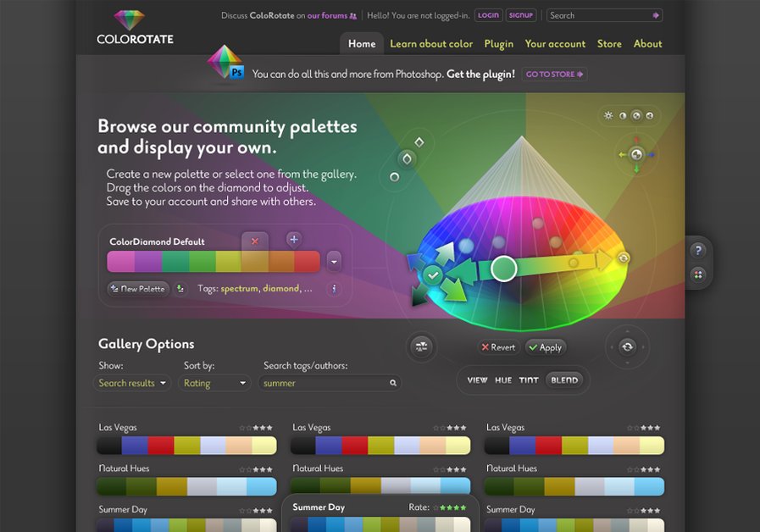Click the large white-ringed green color handle
Screen dimensions: 760x532
(x=503, y=269)
